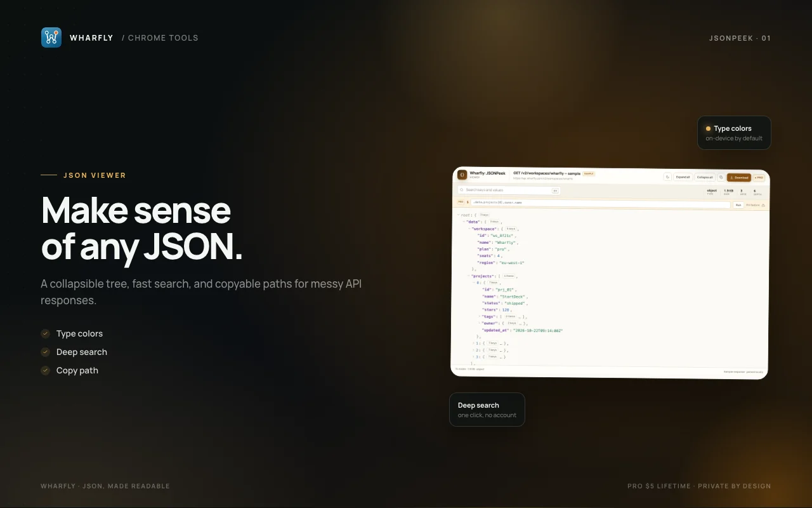The width and height of the screenshot is (812, 508).
Task: Click the Type colors callout card
Action: tap(734, 133)
